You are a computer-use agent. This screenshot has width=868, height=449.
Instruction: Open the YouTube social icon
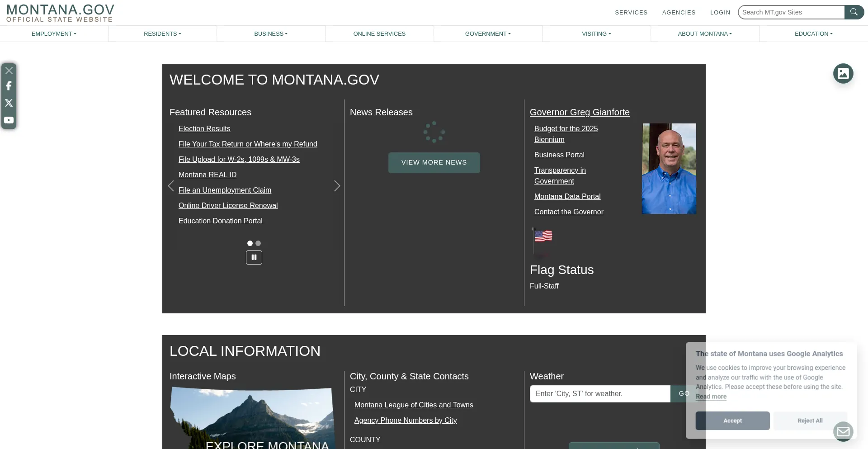click(x=9, y=120)
